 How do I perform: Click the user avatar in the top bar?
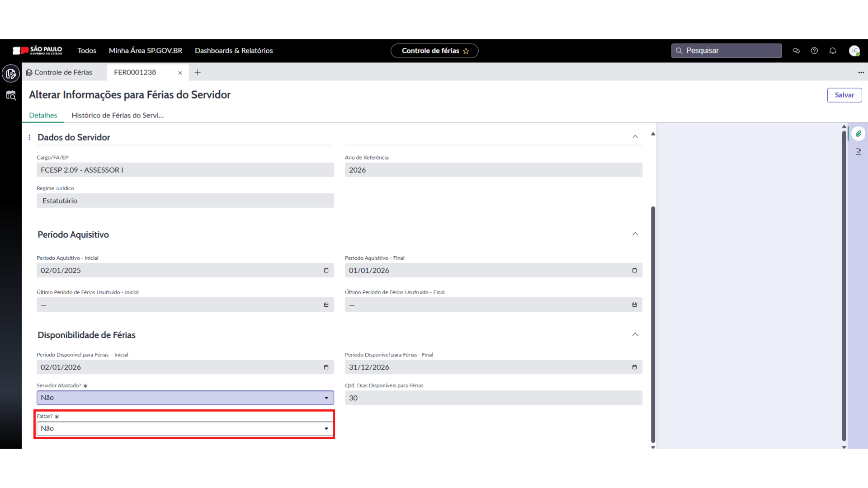coord(854,51)
